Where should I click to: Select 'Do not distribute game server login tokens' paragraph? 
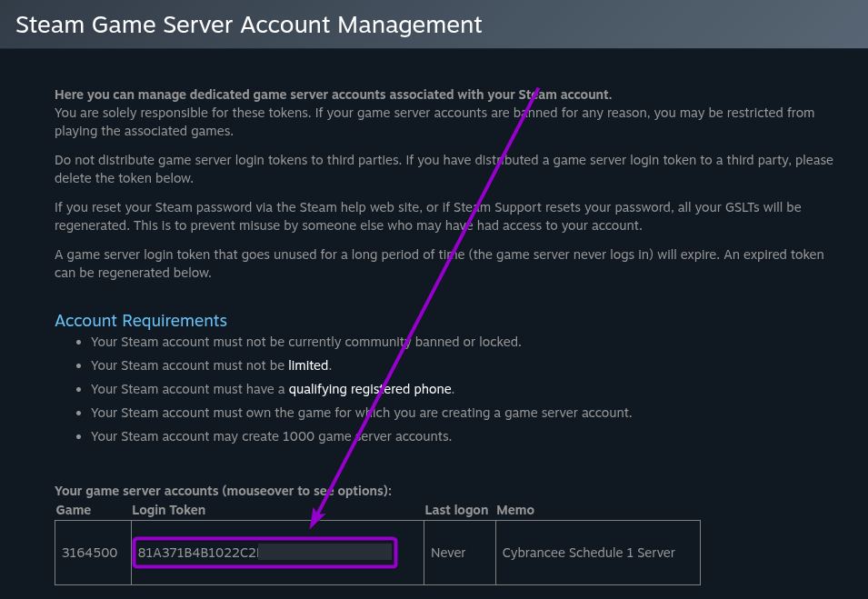444,169
